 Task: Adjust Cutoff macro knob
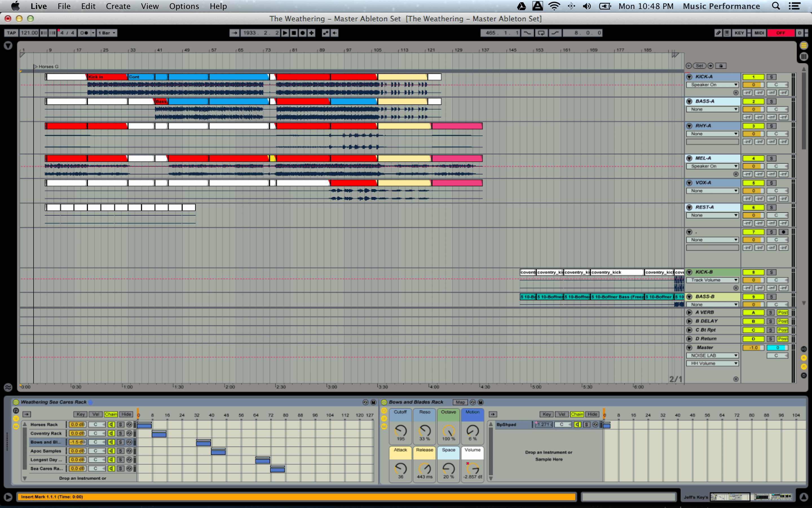[x=400, y=430]
